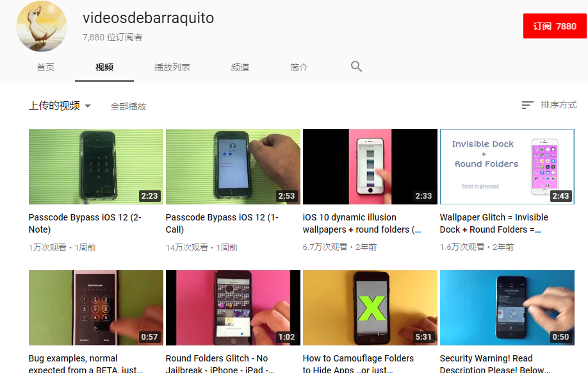Open title How to Camouflage Folders
Viewport: 588px width, 373px height.
[x=358, y=363]
